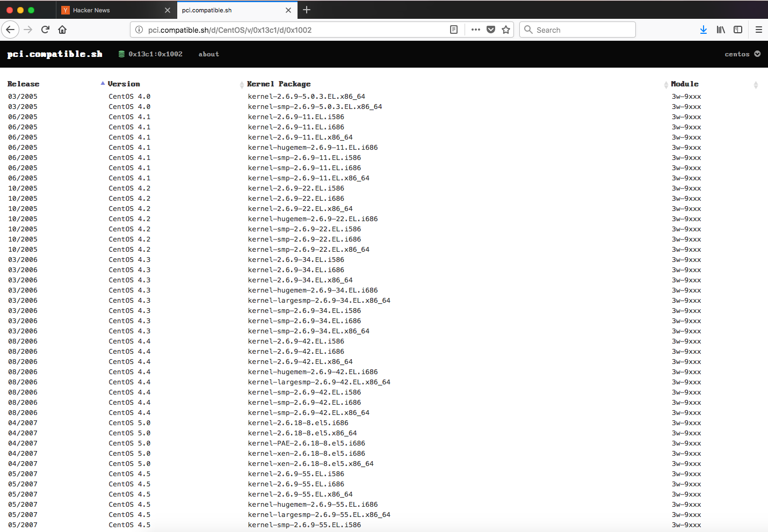The height and width of the screenshot is (532, 768).
Task: Click kernel-smp-2.6.9-11.EL.x86_64 entry
Action: (308, 178)
